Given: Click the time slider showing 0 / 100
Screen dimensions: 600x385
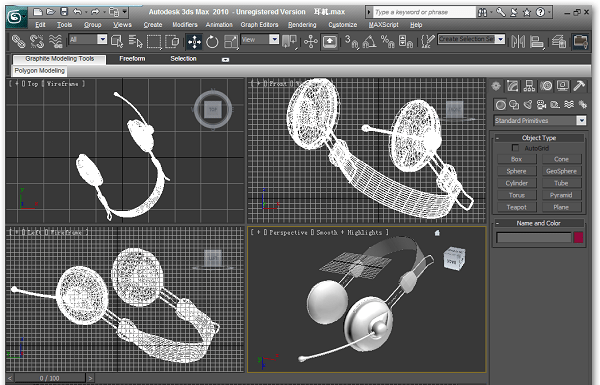Looking at the screenshot, I should (49, 378).
